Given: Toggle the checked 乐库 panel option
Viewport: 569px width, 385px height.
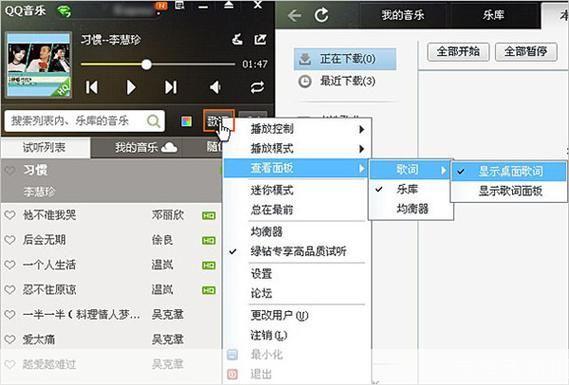Looking at the screenshot, I should [411, 189].
